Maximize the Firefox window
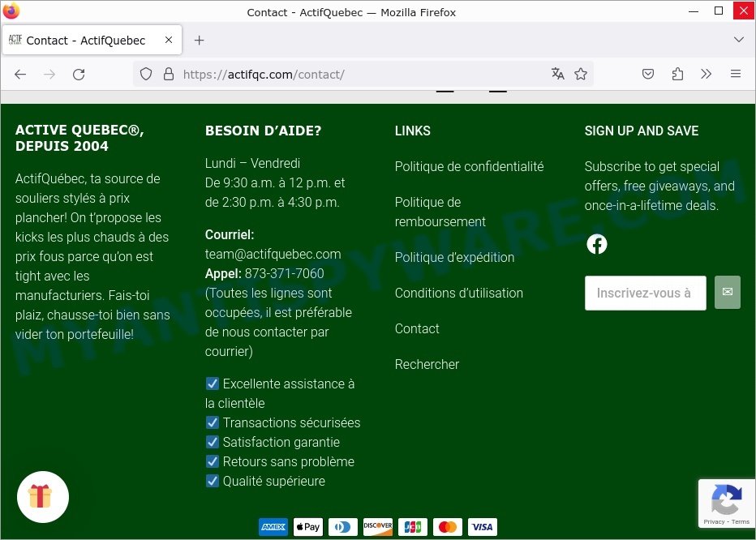This screenshot has width=756, height=540. pos(719,11)
